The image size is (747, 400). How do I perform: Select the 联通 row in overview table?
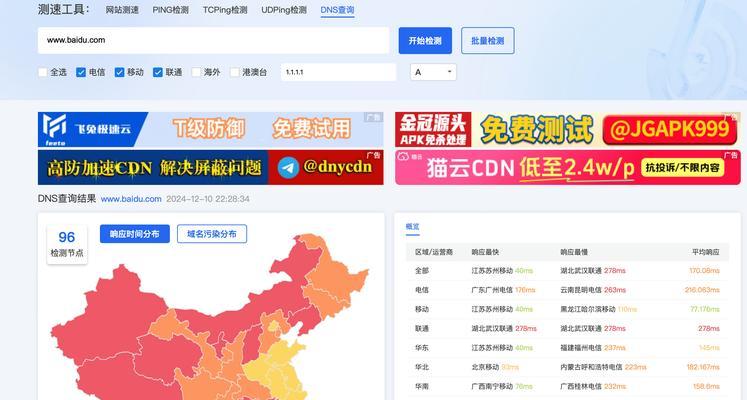click(567, 328)
